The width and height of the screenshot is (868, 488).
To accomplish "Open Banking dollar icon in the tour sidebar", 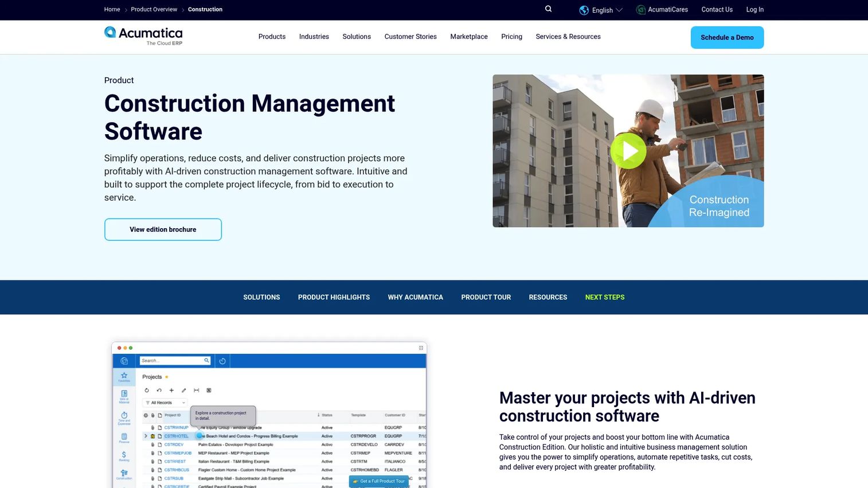I will pyautogui.click(x=124, y=456).
